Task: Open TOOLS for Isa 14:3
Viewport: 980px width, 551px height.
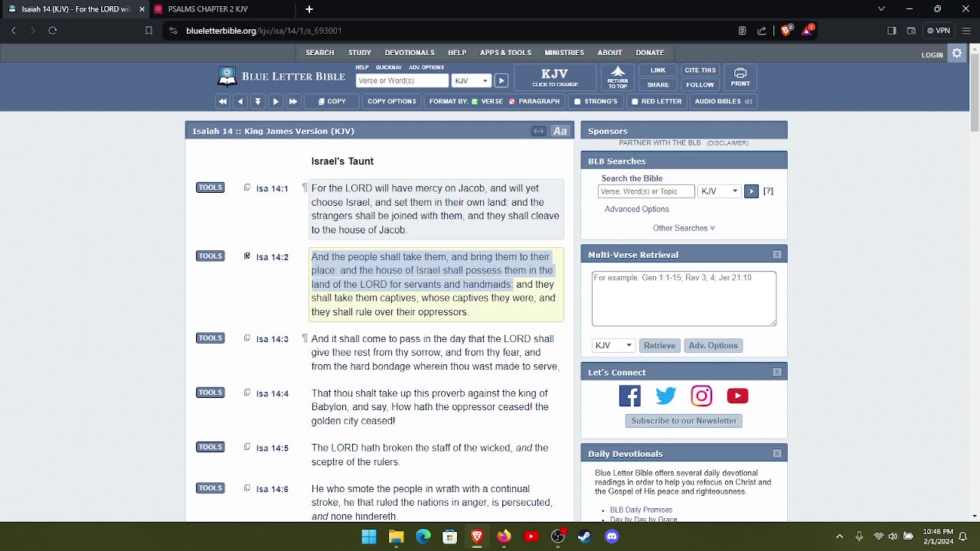Action: (211, 338)
